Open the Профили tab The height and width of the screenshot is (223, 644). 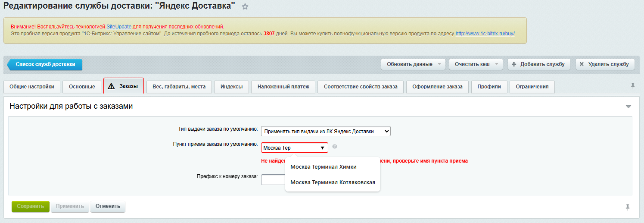pos(489,87)
